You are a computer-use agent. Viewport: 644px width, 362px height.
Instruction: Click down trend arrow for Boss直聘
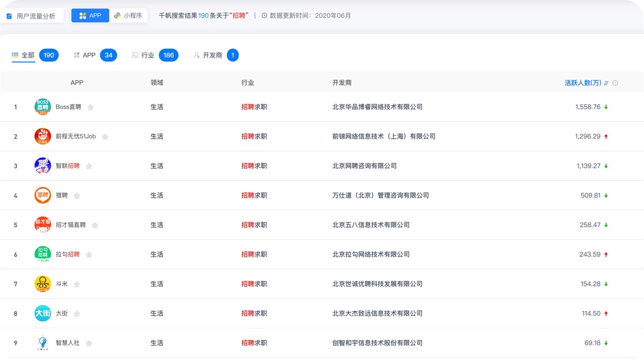click(x=606, y=107)
